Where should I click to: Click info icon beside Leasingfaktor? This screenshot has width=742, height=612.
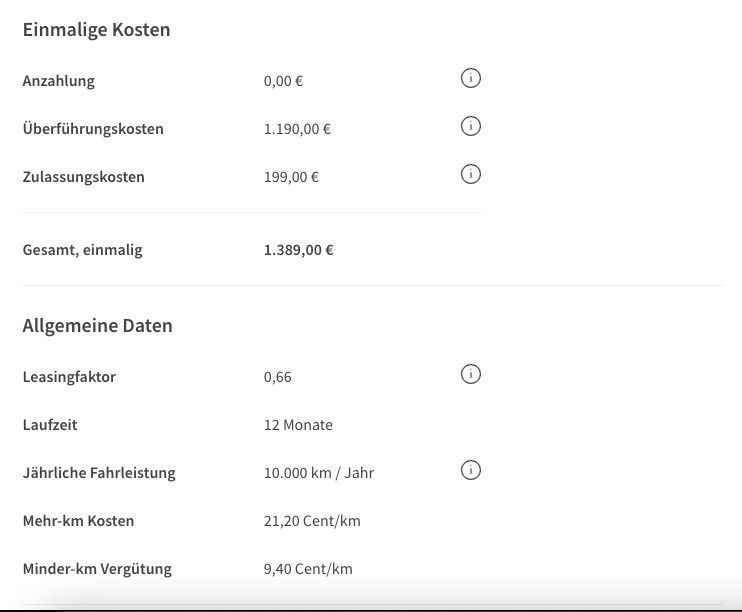pos(471,374)
